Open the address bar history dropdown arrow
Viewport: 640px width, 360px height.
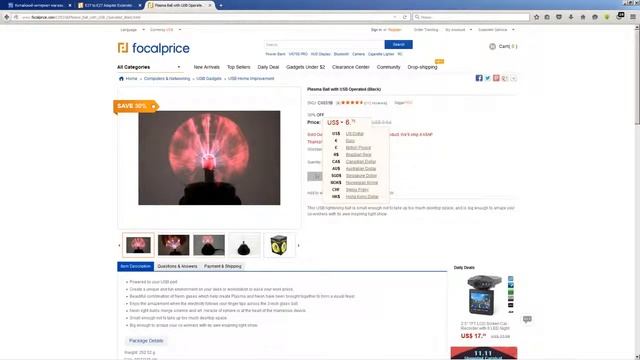click(395, 17)
